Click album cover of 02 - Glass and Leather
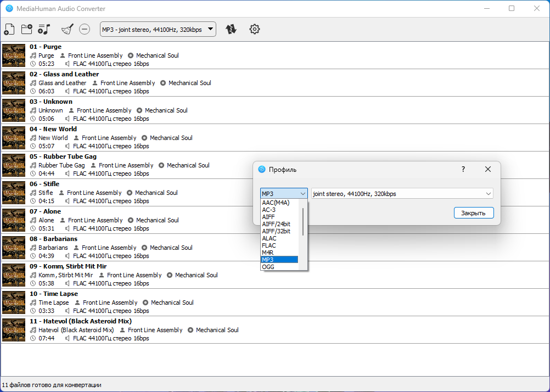This screenshot has height=392, width=550. pos(14,83)
